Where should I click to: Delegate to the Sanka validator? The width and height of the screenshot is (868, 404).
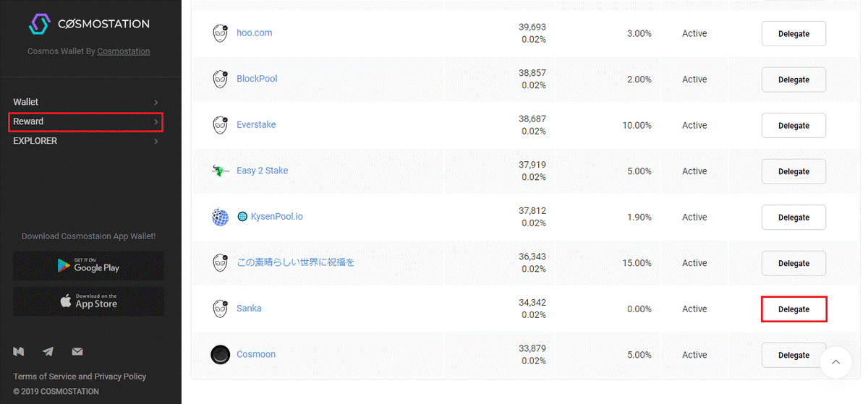click(793, 309)
